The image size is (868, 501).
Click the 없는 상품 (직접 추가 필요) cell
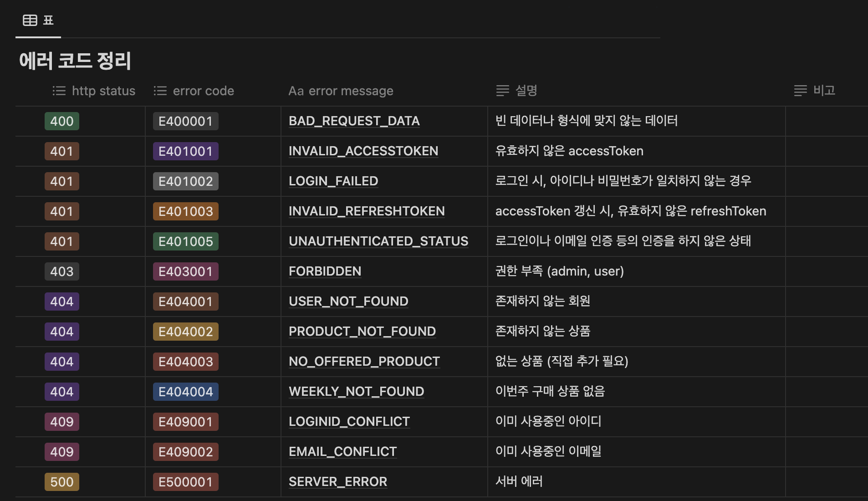point(636,362)
